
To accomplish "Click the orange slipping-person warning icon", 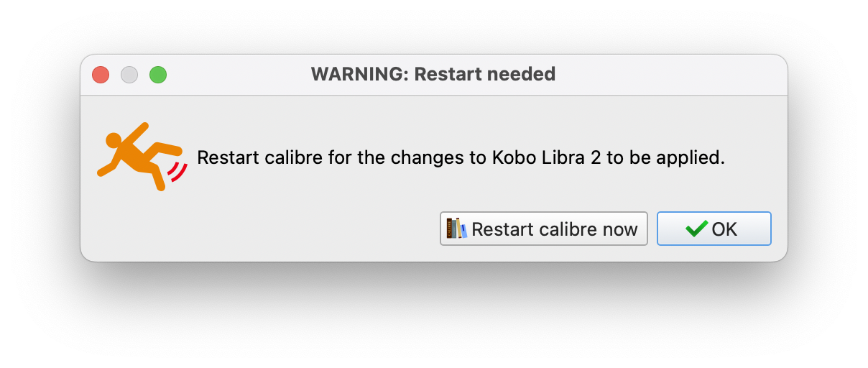I will 137,154.
